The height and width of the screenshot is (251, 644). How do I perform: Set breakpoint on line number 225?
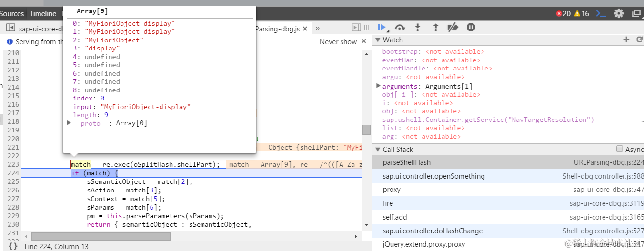(x=13, y=181)
